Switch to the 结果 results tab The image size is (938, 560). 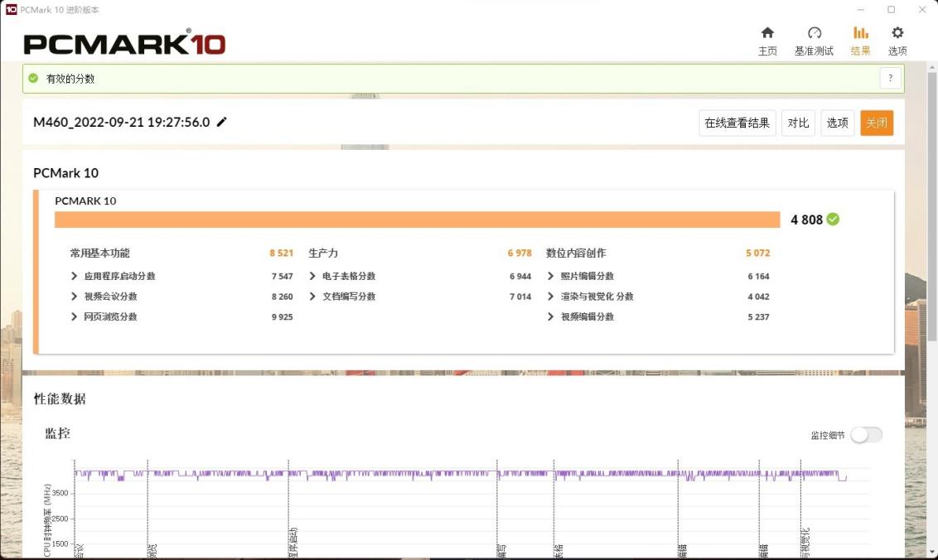click(860, 41)
